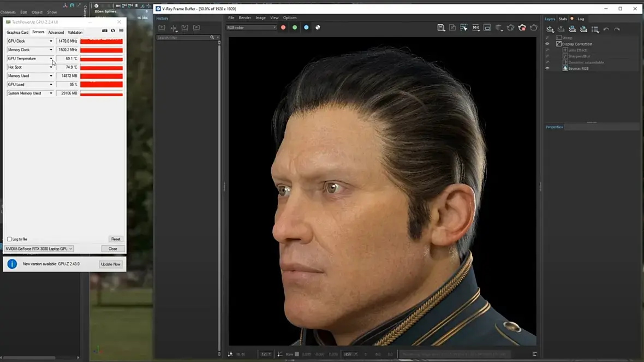The height and width of the screenshot is (362, 644).
Task: Activate the region render selection icon
Action: pyautogui.click(x=464, y=27)
